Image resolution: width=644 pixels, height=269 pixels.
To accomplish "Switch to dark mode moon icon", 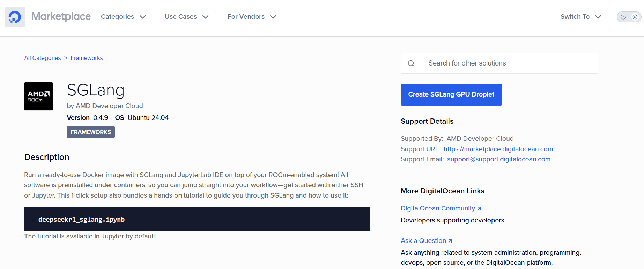I will click(x=623, y=17).
